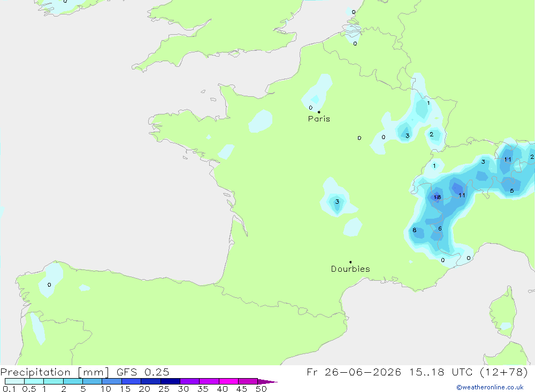The height and width of the screenshot is (392, 535).
Task: Pick the 2–5 mm legend swatch
Action: [73, 381]
